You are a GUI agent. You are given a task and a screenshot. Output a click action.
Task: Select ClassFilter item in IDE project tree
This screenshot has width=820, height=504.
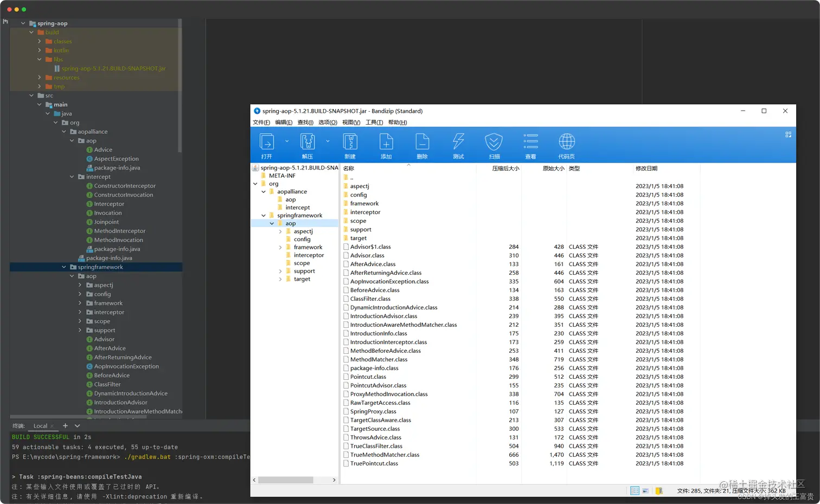[x=107, y=384]
